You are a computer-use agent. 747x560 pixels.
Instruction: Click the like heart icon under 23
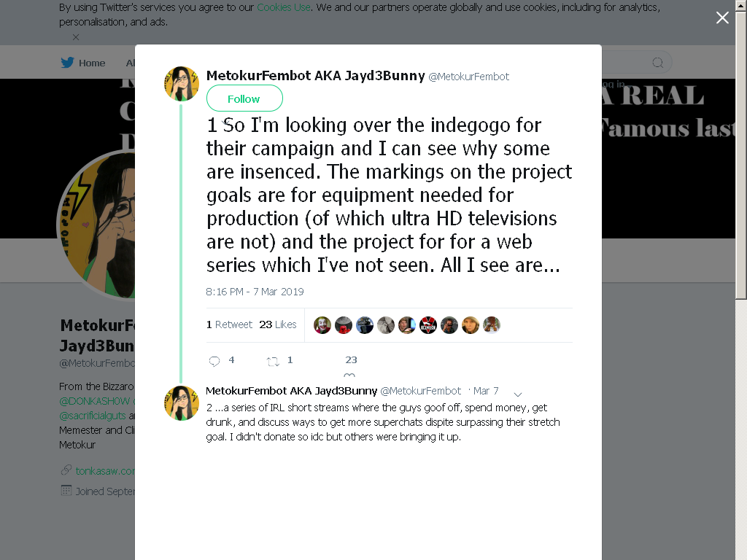coord(349,376)
